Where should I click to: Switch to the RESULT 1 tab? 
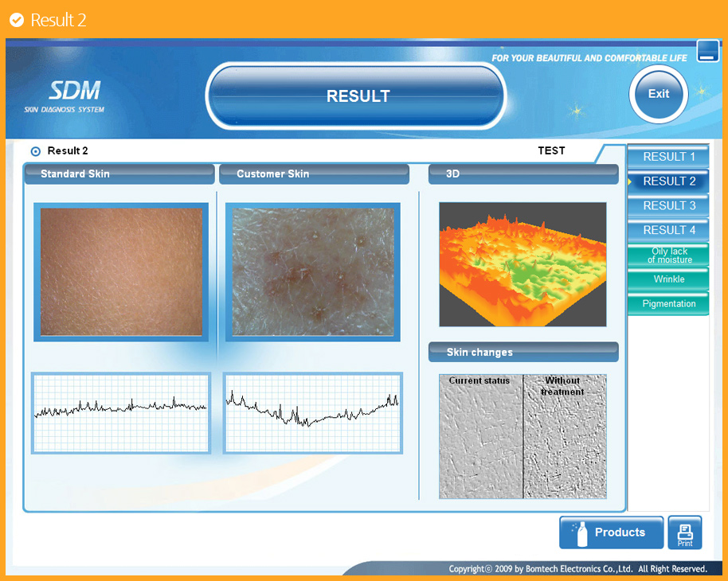click(668, 157)
